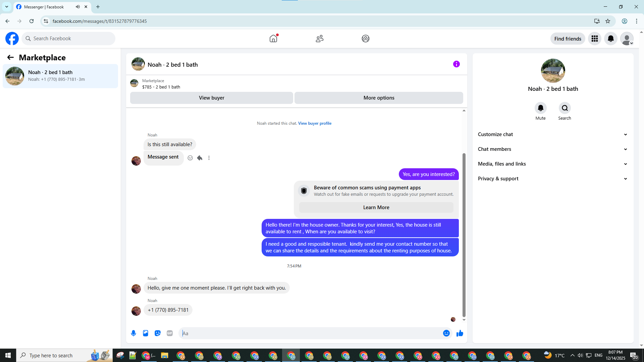Open emoji picker in message box
Screen dimensions: 644x362
[x=446, y=333]
